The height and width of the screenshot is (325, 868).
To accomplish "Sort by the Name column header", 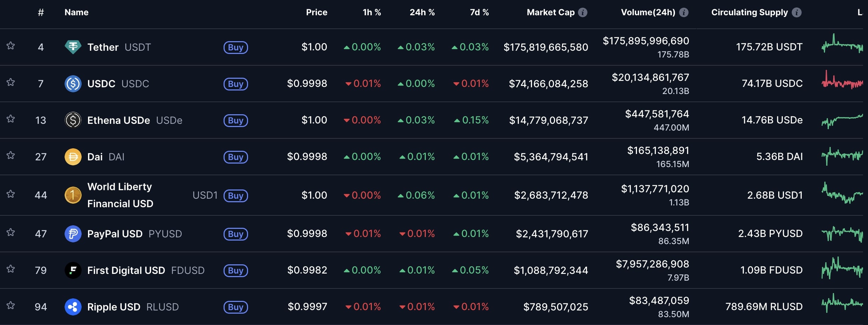I will pos(76,12).
